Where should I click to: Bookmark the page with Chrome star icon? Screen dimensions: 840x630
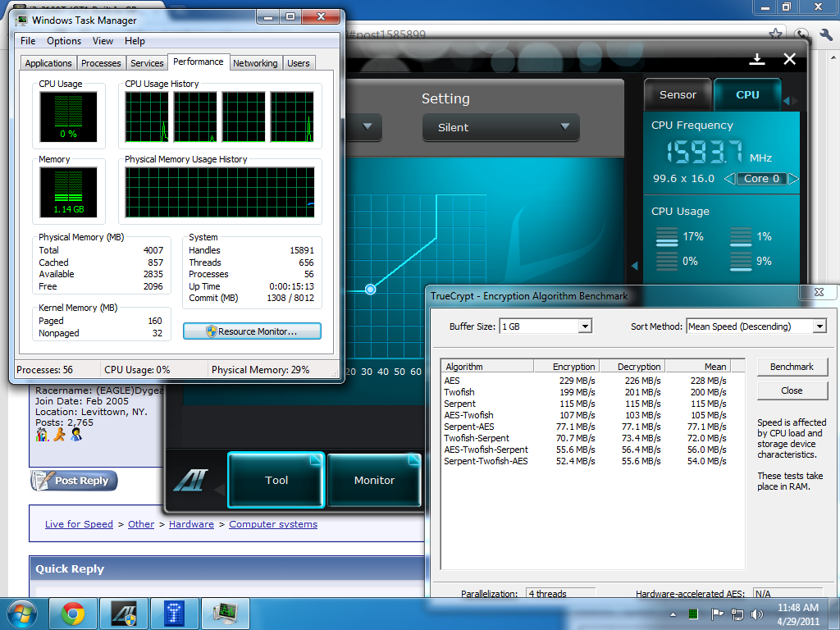(x=774, y=34)
